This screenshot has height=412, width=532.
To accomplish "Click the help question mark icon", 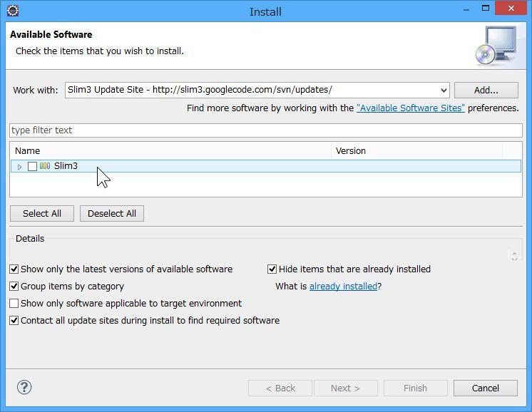I will 24,388.
